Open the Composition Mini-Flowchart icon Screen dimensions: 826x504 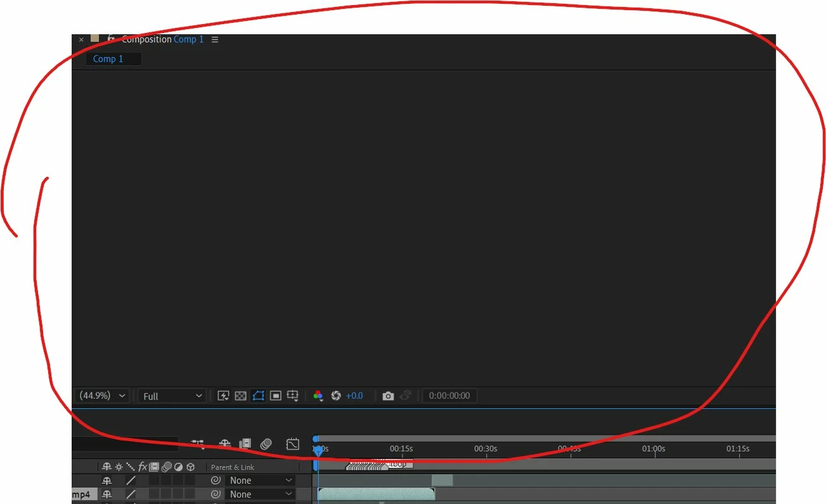pyautogui.click(x=198, y=444)
